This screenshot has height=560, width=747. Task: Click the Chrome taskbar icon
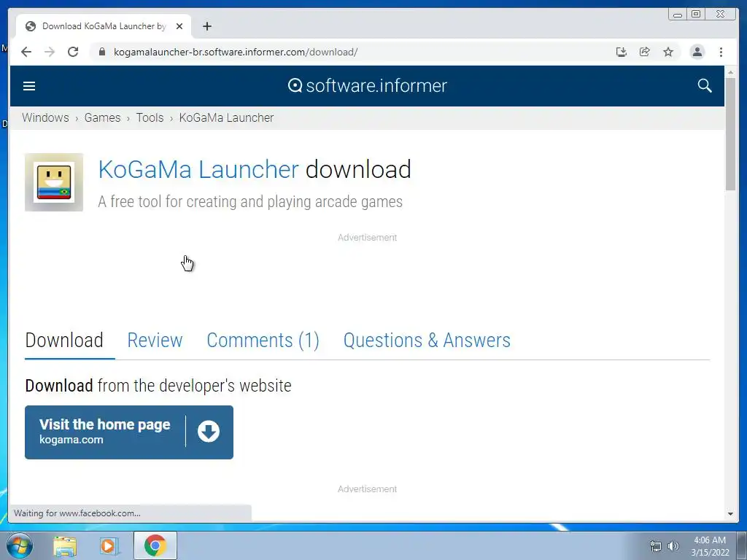pyautogui.click(x=155, y=545)
